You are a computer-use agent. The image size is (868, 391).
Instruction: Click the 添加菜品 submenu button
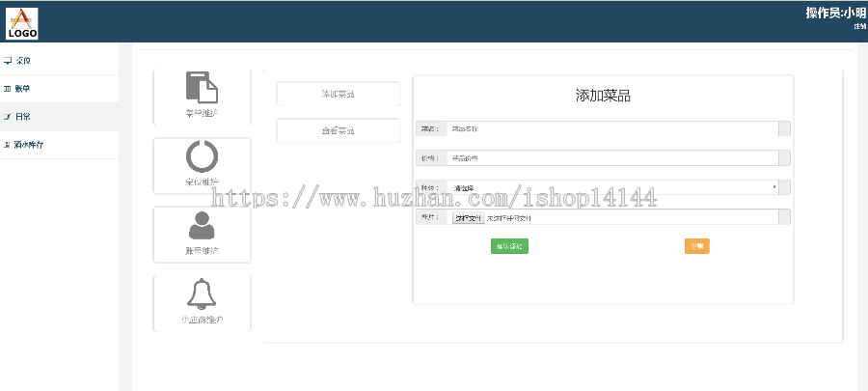(338, 94)
